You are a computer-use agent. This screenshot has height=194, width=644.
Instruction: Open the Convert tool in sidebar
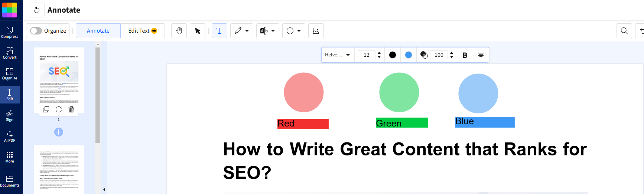pyautogui.click(x=10, y=53)
